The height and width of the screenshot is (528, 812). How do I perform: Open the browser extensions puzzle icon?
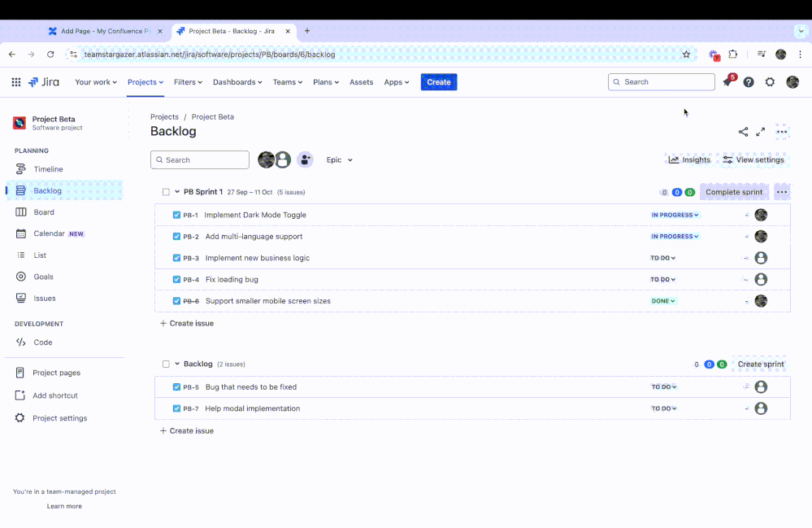733,54
